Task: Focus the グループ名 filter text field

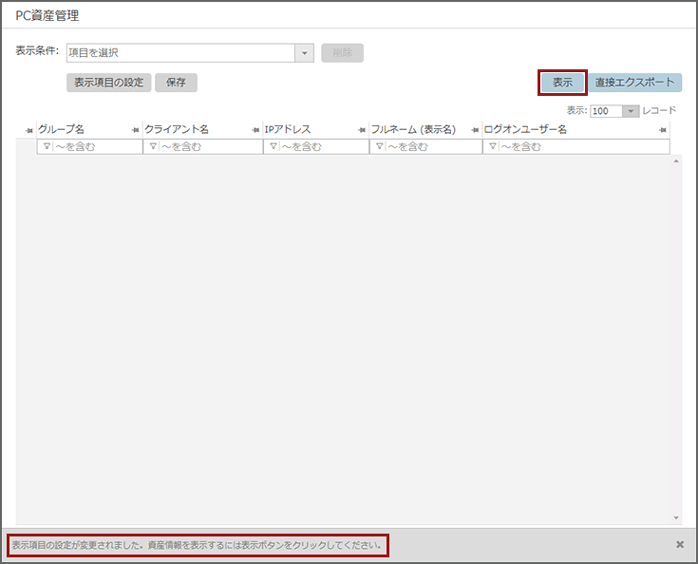Action: click(x=97, y=146)
